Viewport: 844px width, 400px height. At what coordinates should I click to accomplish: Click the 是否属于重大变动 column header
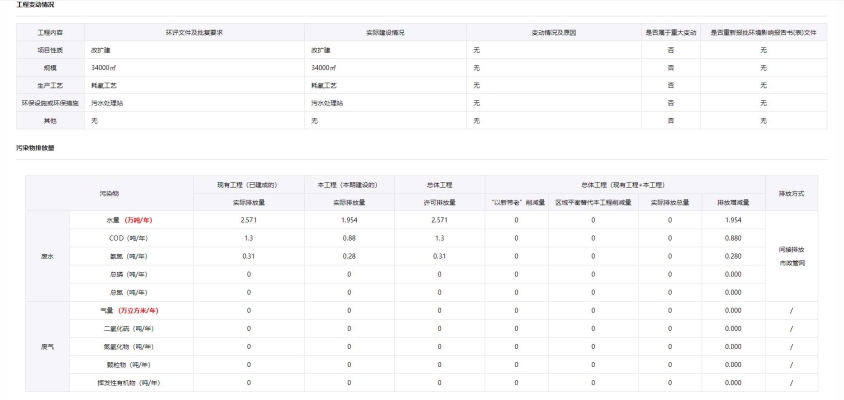(671, 33)
